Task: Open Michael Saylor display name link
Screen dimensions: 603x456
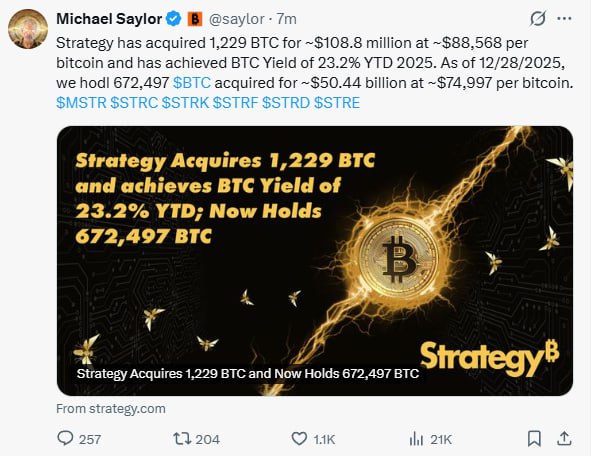Action: [x=109, y=18]
